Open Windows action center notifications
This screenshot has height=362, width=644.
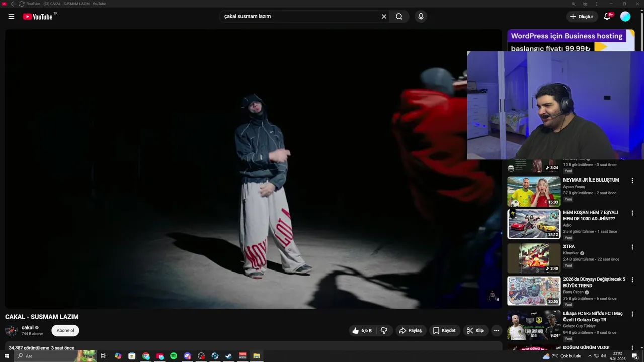(635, 356)
